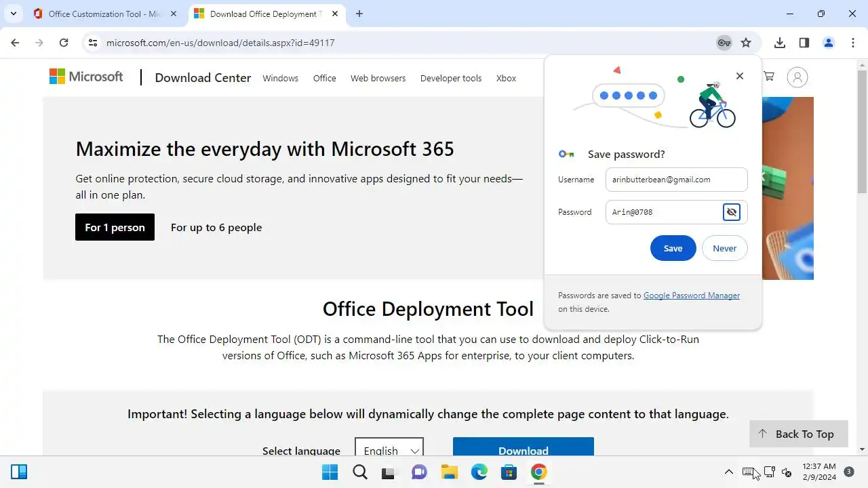Show hidden tray icons chevron

pyautogui.click(x=728, y=472)
